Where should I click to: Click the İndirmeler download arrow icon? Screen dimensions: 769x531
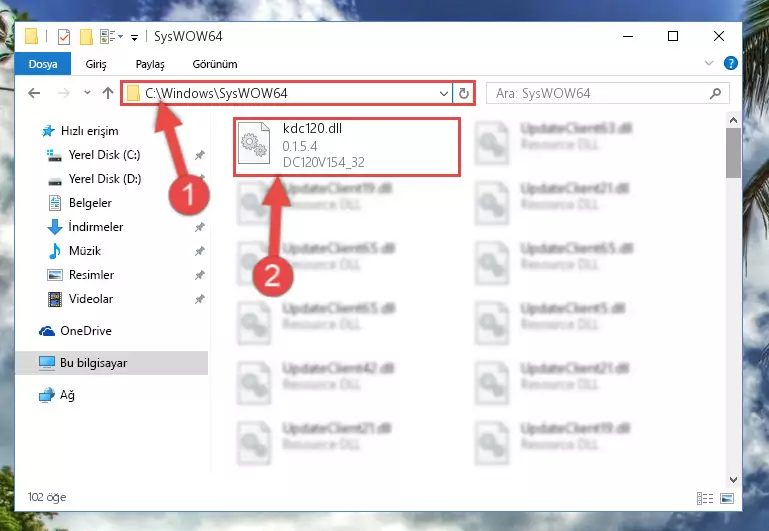54,227
